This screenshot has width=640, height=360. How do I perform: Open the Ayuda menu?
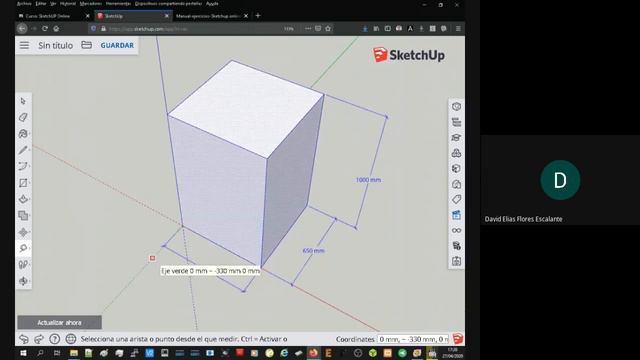tap(212, 4)
